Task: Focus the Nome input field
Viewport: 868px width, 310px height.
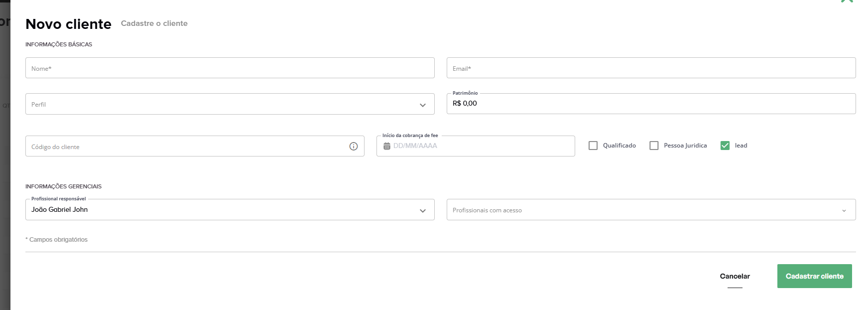Action: [x=230, y=68]
